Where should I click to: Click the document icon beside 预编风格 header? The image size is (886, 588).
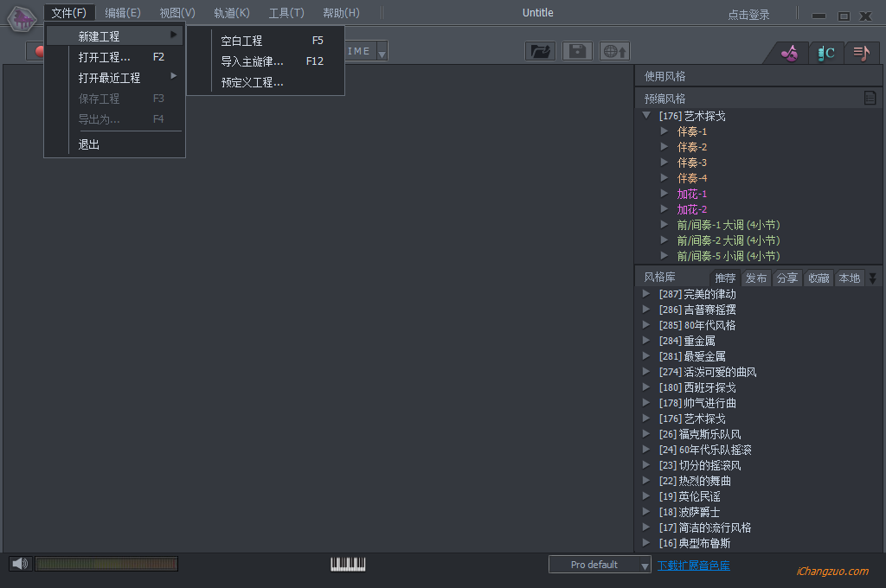click(872, 99)
